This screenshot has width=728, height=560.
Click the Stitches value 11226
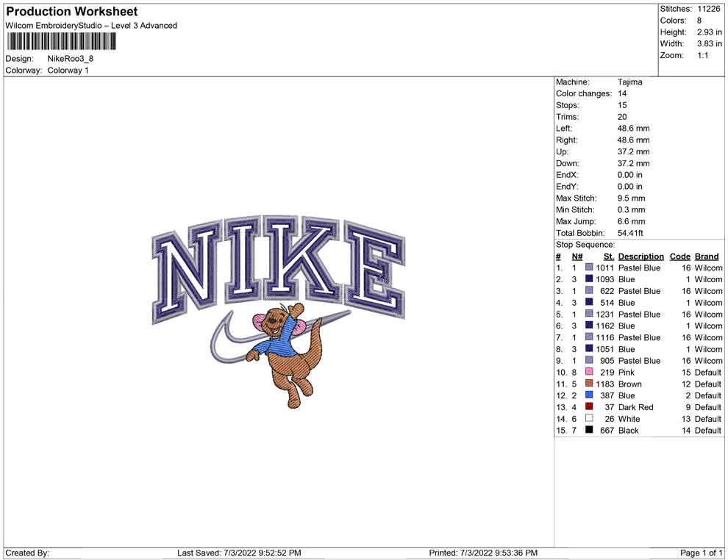pos(708,9)
